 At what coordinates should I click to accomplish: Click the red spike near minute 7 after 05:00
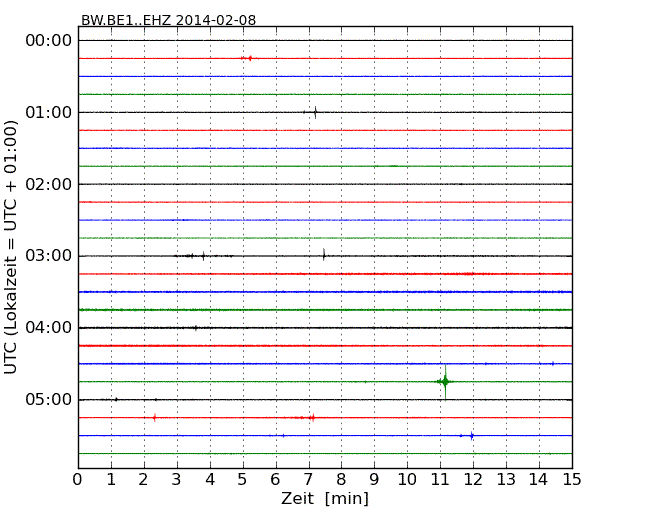pyautogui.click(x=312, y=418)
